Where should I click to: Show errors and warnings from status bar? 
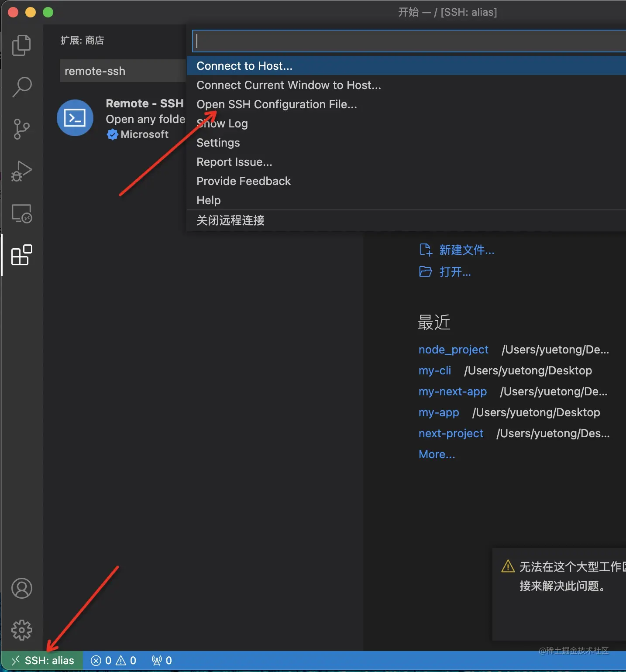[114, 661]
